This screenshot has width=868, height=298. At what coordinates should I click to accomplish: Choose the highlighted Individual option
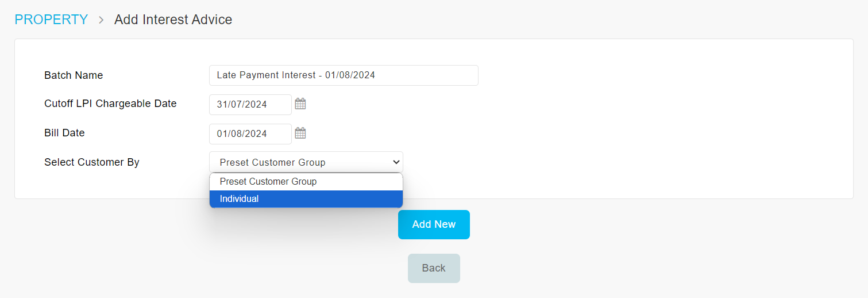tap(306, 199)
